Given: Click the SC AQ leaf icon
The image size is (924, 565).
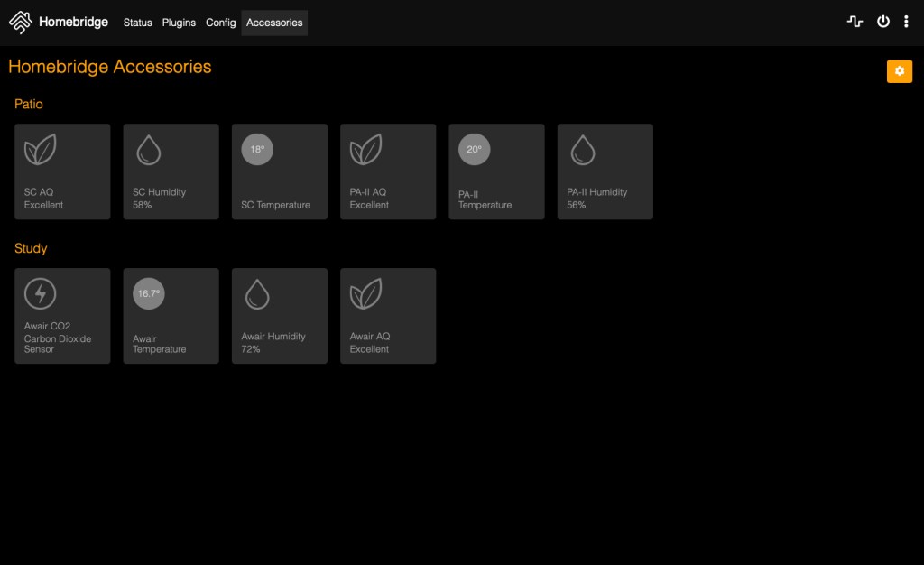Looking at the screenshot, I should click(40, 150).
